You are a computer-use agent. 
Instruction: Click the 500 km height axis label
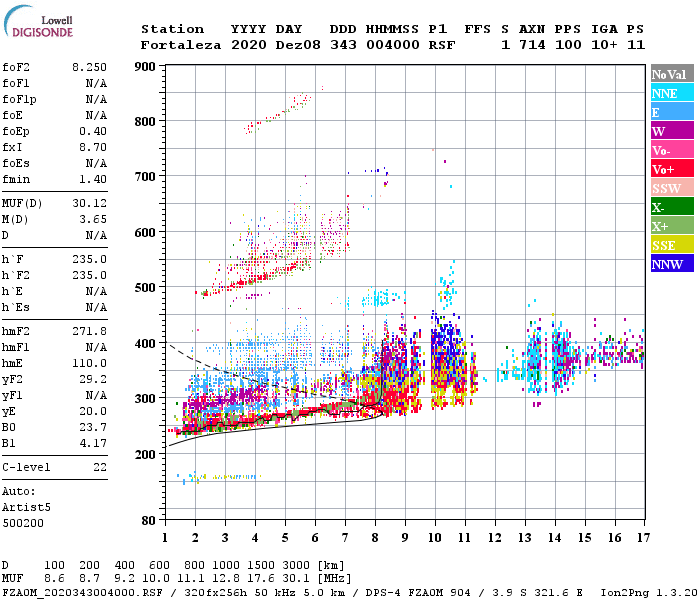point(145,288)
